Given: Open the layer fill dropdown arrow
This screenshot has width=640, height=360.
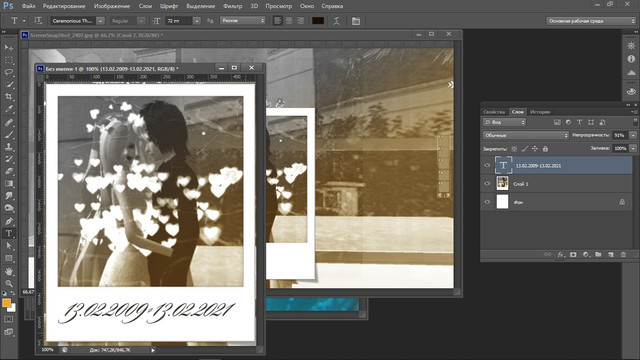Looking at the screenshot, I should point(633,149).
